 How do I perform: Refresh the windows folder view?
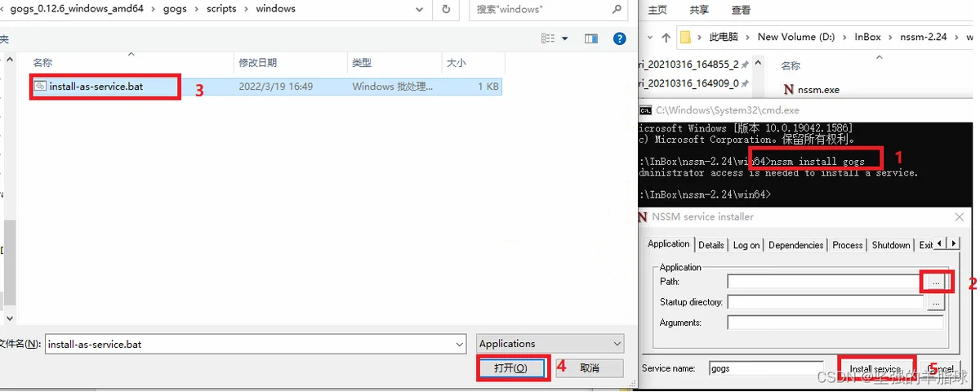click(x=446, y=9)
